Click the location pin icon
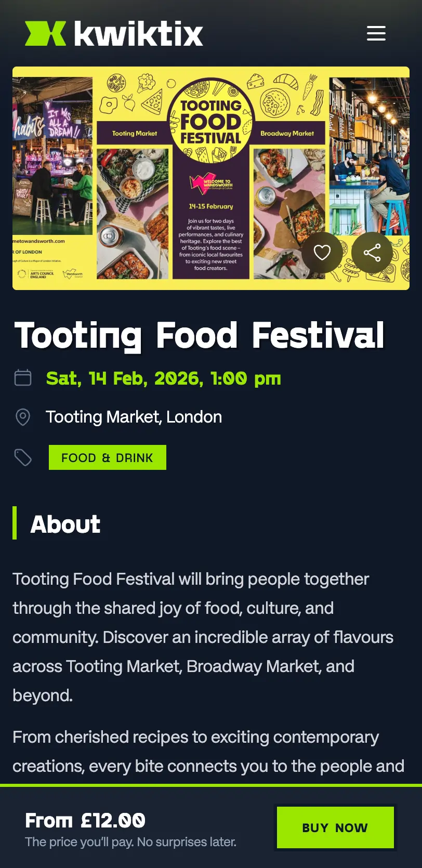The height and width of the screenshot is (868, 422). pos(23,417)
